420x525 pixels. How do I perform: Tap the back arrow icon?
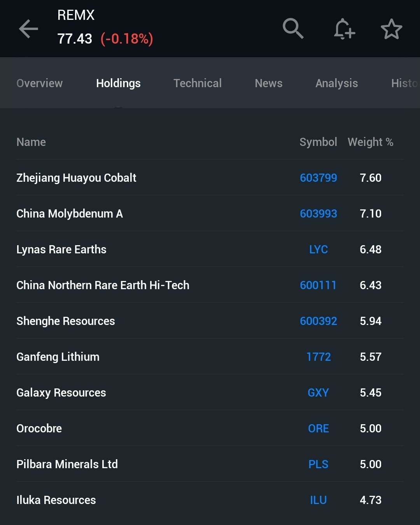28,29
